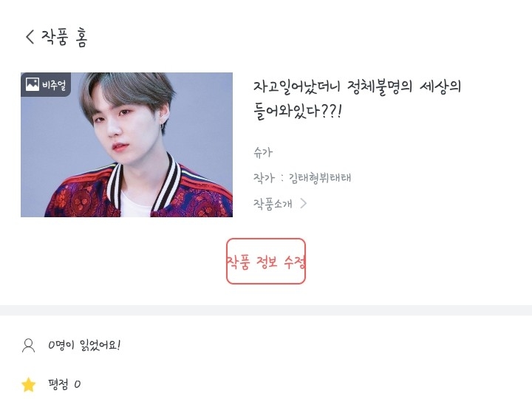532x399 pixels.
Task: Click the 작가 label
Action: tap(264, 178)
